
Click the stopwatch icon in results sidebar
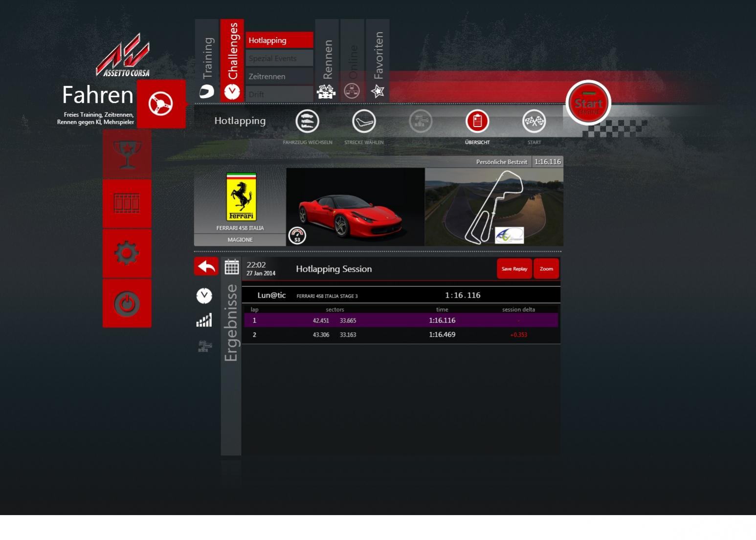click(x=204, y=296)
